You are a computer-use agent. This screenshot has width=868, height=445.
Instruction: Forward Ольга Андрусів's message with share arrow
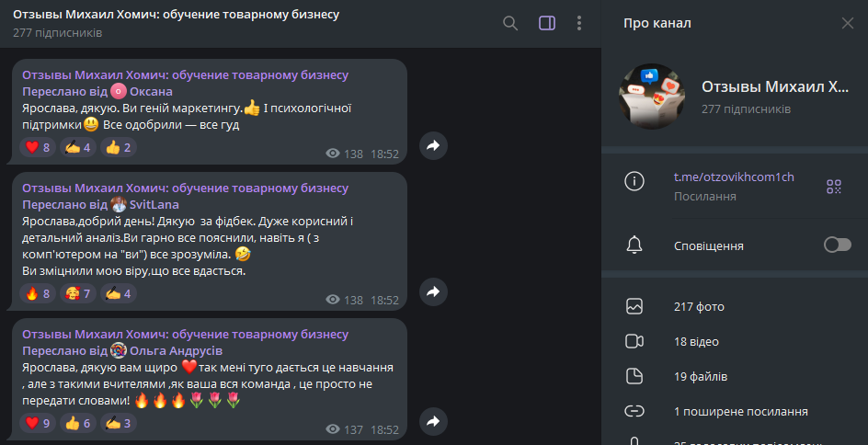coord(433,422)
